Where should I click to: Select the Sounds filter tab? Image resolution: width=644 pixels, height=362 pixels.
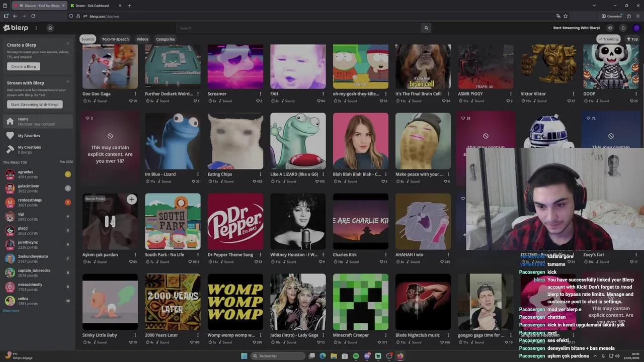[88, 39]
